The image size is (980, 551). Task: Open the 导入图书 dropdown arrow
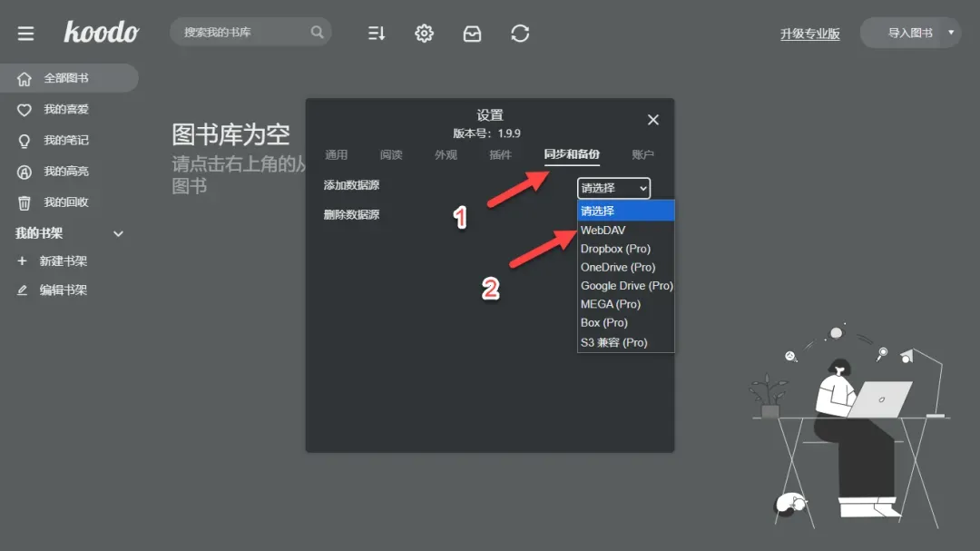pyautogui.click(x=953, y=33)
